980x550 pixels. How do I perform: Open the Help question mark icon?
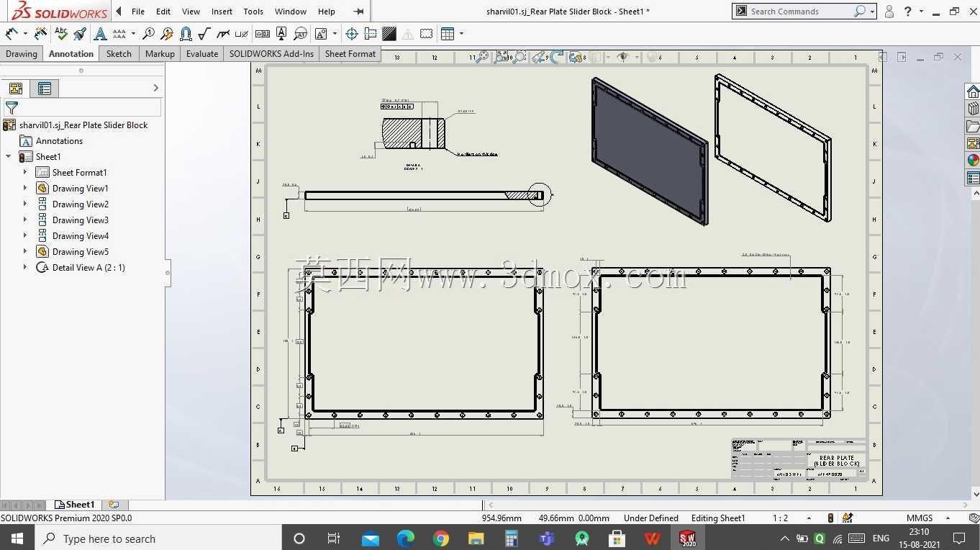coord(908,12)
